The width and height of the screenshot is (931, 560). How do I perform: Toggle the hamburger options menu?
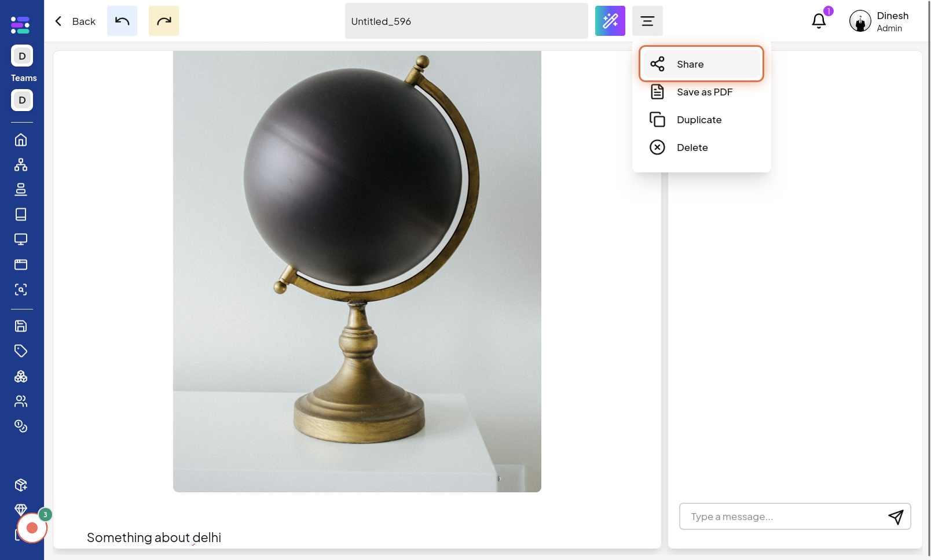647,21
